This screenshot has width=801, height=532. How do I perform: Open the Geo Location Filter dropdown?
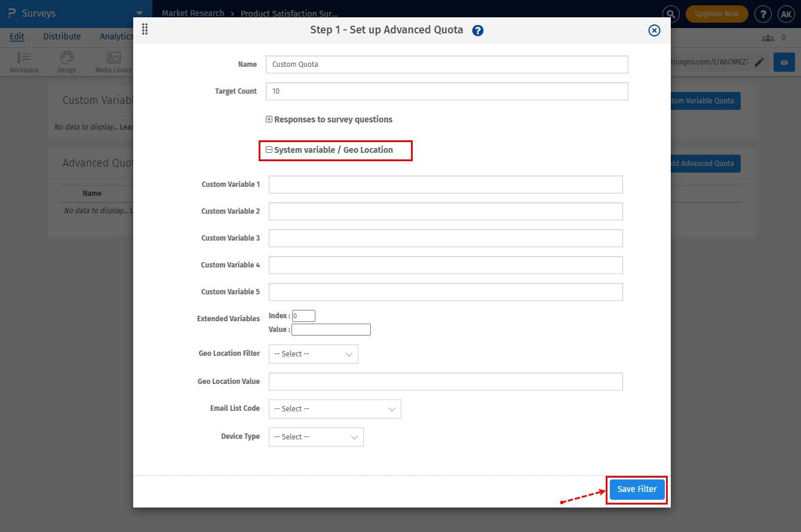[x=313, y=354]
